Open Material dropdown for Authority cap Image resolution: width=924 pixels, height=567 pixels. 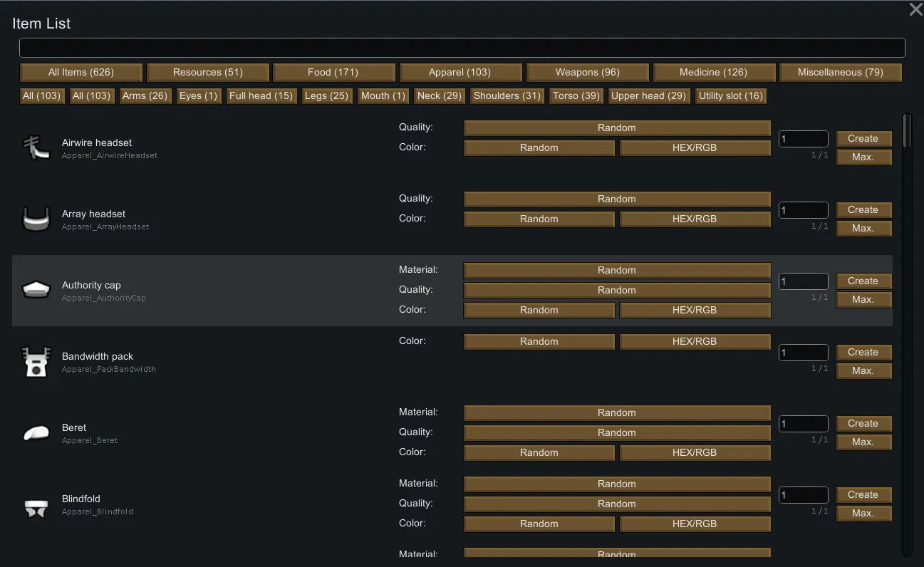[x=616, y=271]
